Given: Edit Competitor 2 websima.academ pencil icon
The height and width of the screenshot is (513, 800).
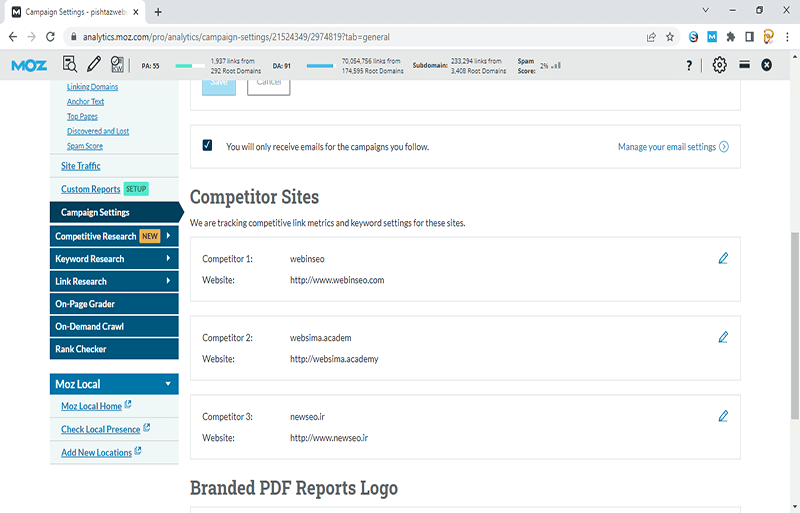Looking at the screenshot, I should point(723,337).
